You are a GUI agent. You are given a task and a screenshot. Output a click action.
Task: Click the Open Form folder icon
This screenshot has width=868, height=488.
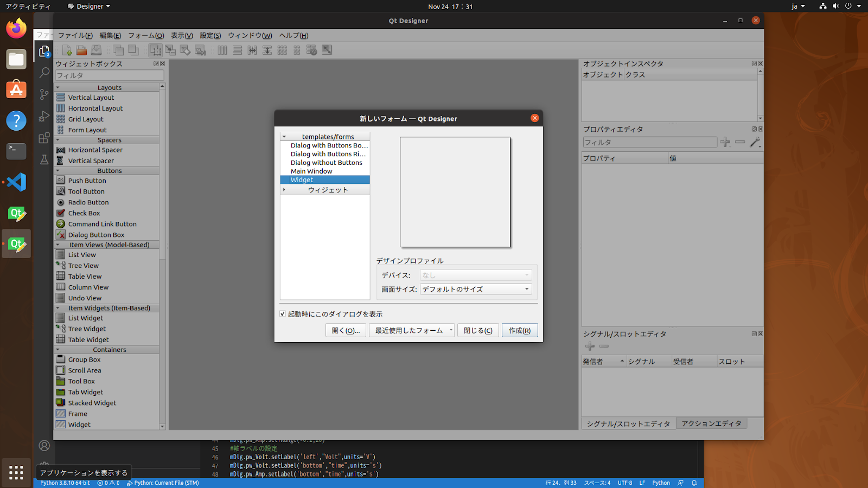(x=81, y=50)
